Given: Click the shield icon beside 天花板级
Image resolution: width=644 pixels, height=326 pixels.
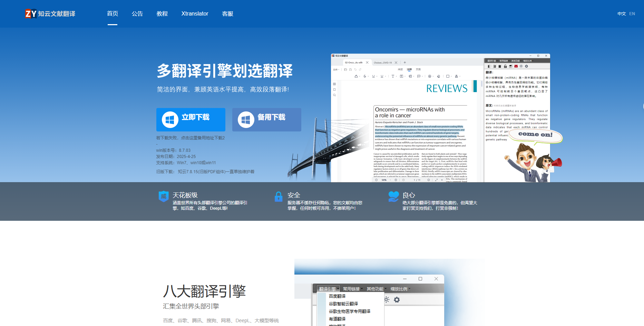Looking at the screenshot, I should click(x=164, y=196).
